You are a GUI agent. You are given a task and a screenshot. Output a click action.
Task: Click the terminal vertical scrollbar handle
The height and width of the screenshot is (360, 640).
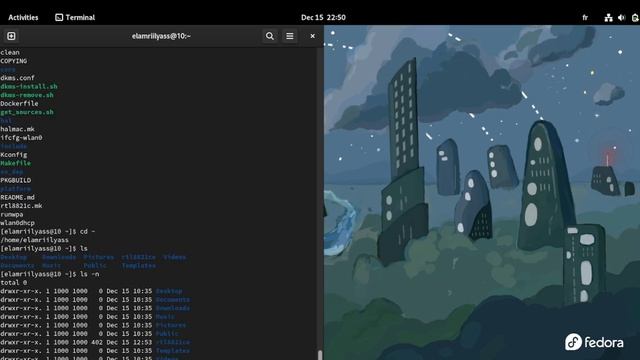320,355
